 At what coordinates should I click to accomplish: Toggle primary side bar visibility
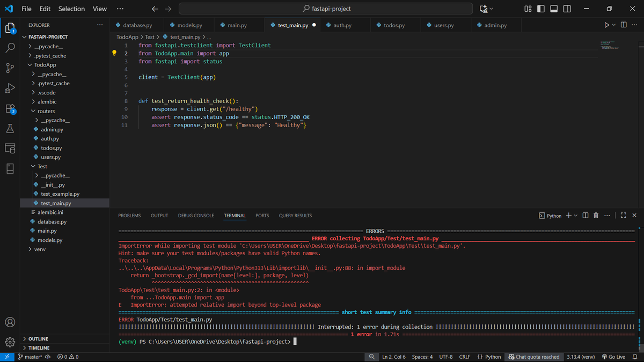(x=541, y=9)
